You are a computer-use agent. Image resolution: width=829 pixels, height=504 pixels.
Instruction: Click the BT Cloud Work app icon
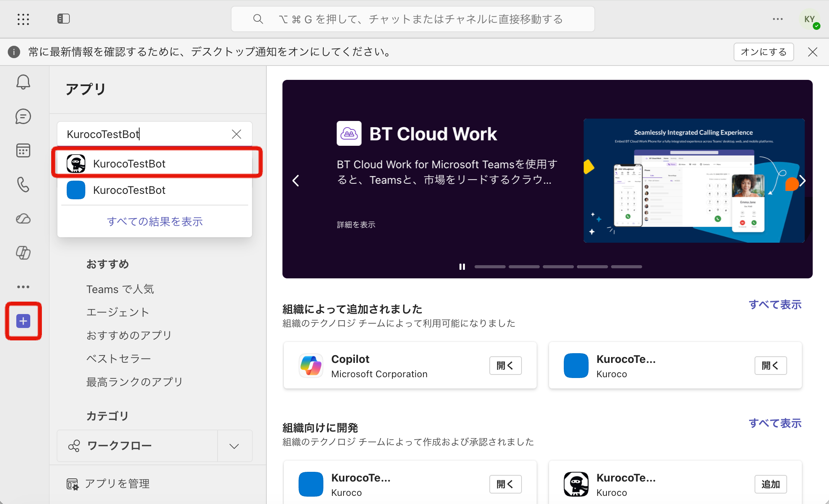349,134
